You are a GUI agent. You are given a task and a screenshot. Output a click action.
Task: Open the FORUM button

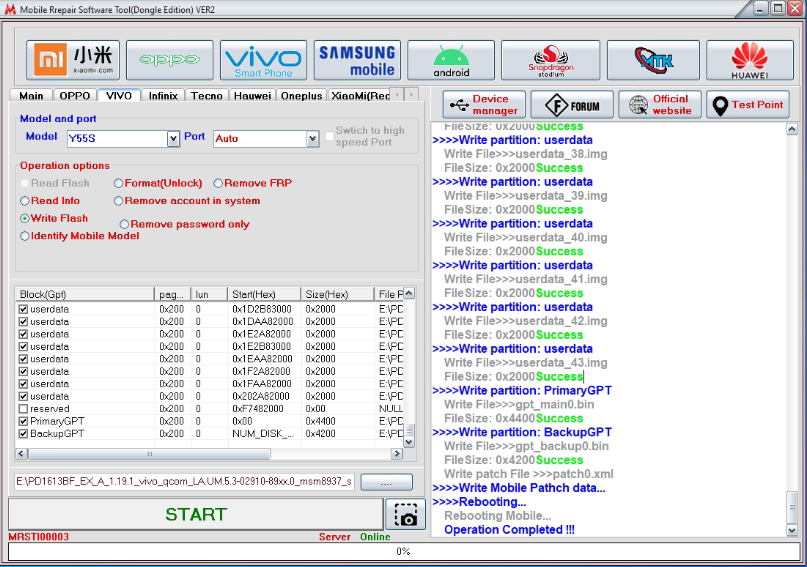click(572, 104)
